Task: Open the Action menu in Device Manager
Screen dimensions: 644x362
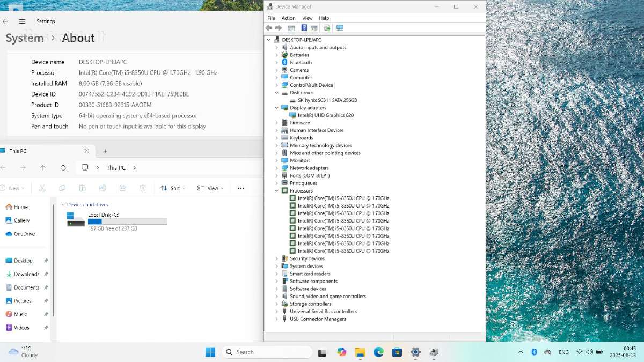Action: point(289,18)
